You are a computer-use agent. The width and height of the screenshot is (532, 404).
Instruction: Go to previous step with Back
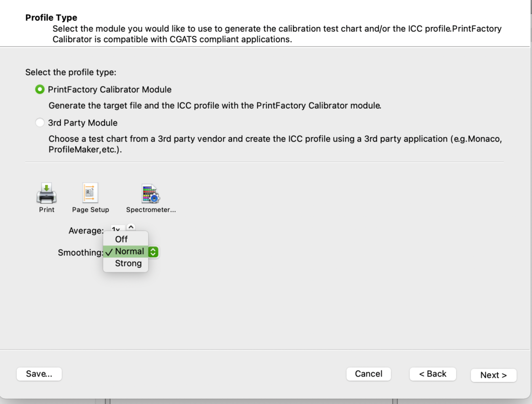[x=433, y=374]
